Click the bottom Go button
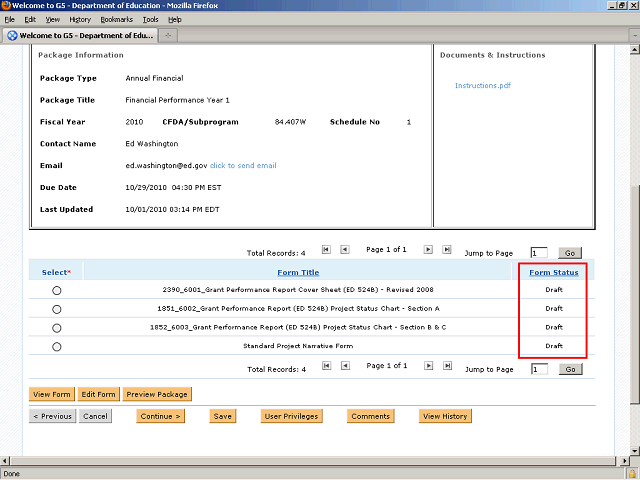The height and width of the screenshot is (480, 640). tap(571, 369)
